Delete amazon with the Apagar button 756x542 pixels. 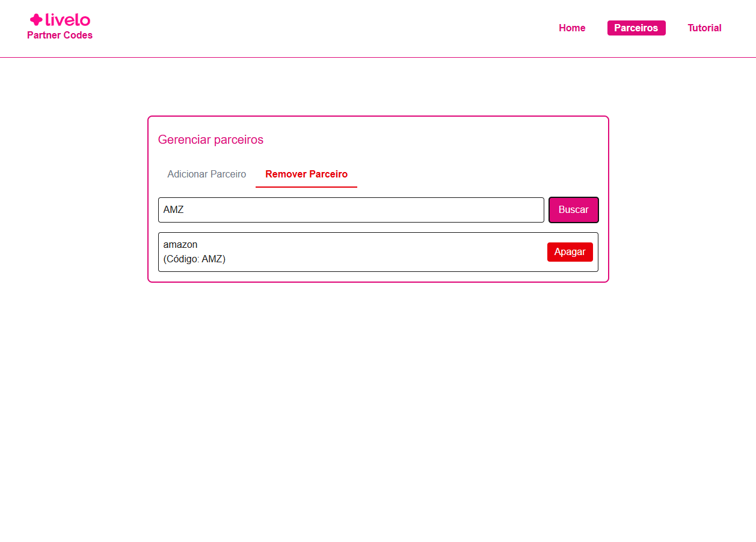tap(570, 252)
